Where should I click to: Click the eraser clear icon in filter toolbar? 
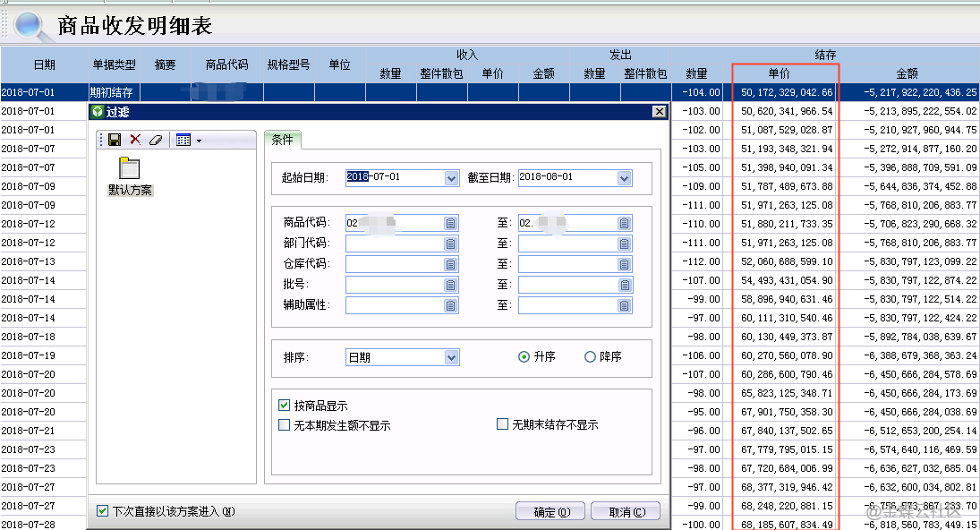pos(156,140)
